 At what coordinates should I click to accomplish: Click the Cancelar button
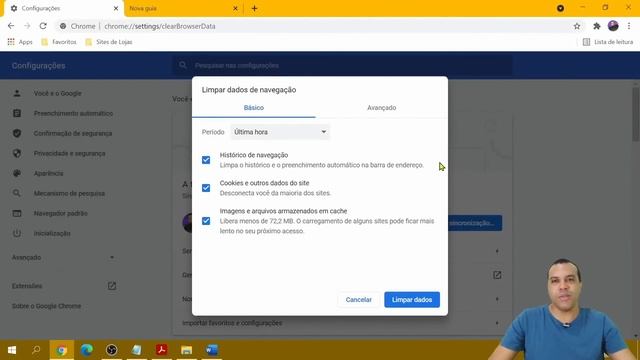358,300
